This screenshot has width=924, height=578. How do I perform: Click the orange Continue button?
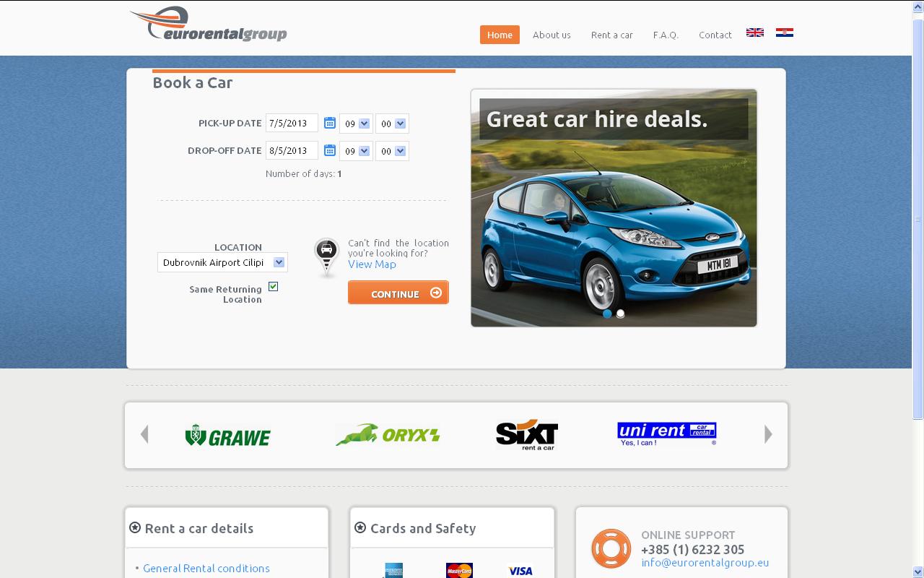(398, 293)
